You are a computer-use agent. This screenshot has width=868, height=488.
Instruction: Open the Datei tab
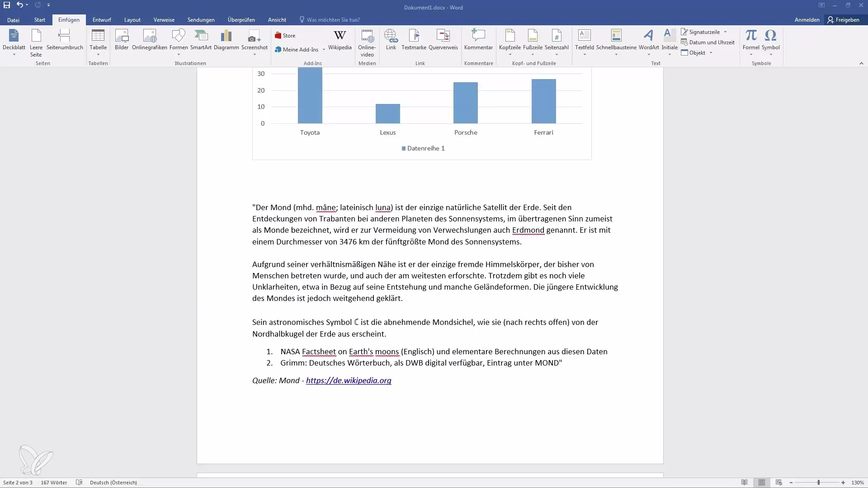13,20
